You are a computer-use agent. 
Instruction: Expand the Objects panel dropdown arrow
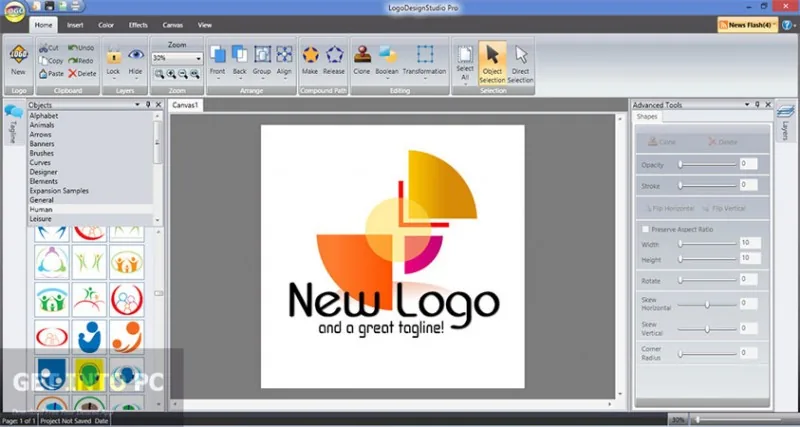coord(137,105)
